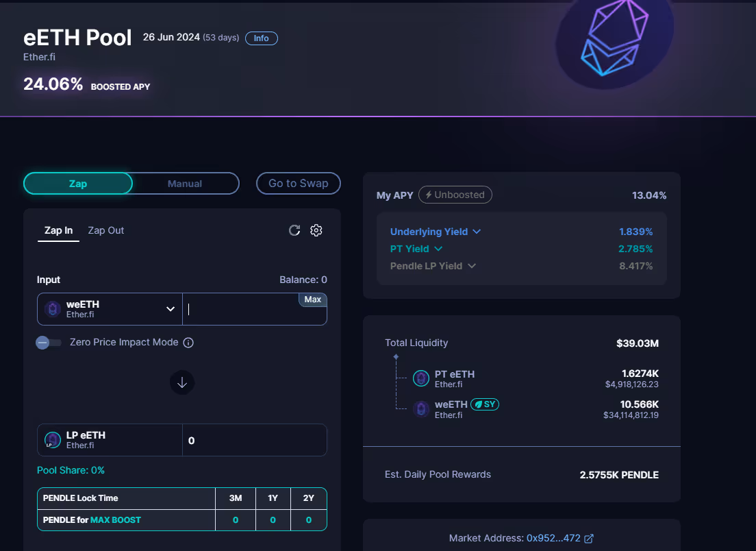
Task: Click the LP eETH token icon
Action: (x=53, y=439)
